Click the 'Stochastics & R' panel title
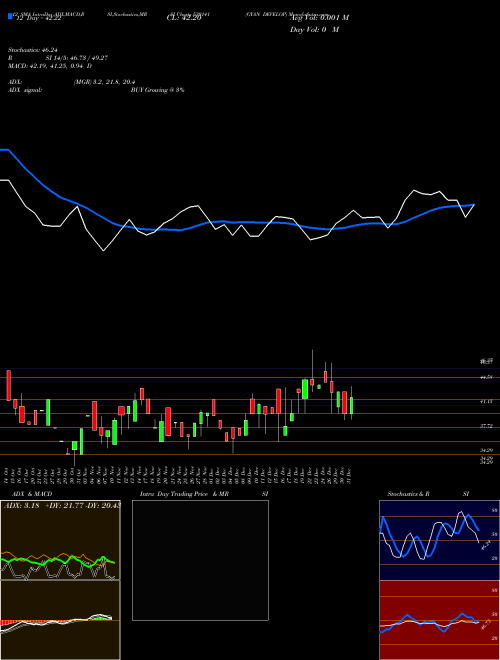Screen dimensions: 500x660 pos(409,494)
